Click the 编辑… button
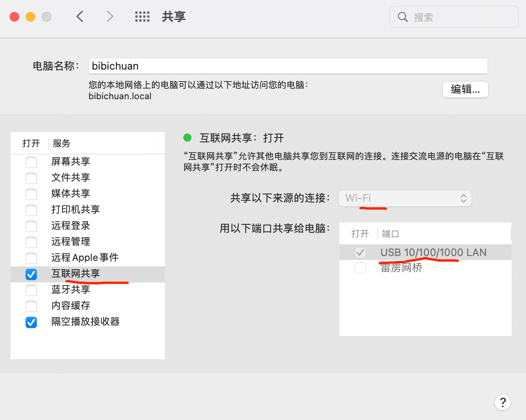This screenshot has width=526, height=420. click(465, 90)
